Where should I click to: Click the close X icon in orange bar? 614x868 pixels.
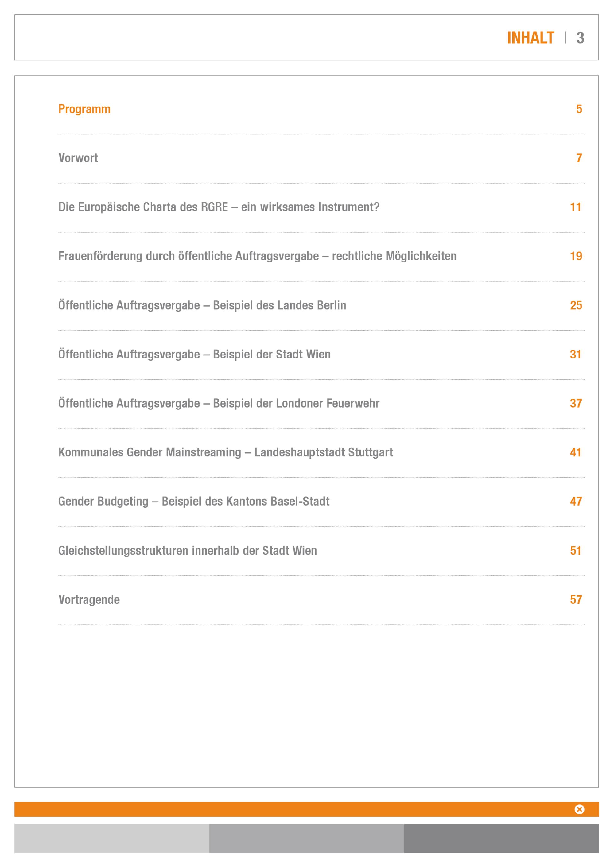click(x=579, y=809)
